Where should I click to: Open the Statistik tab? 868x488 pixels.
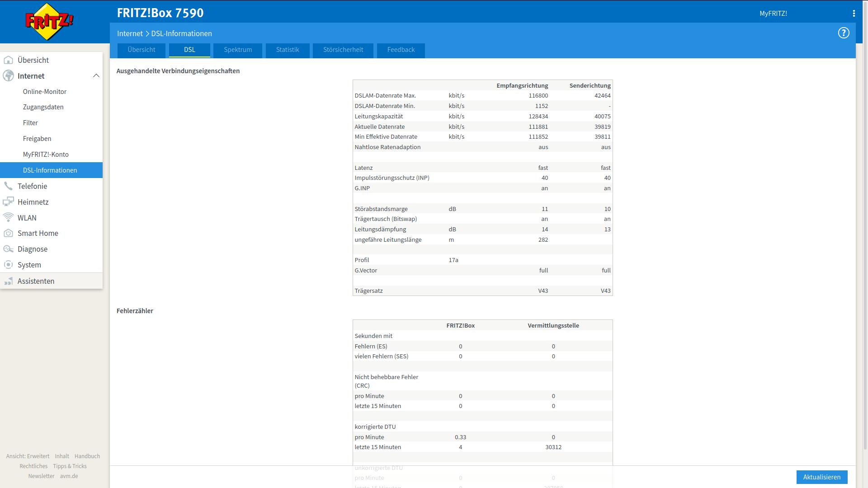(x=288, y=50)
